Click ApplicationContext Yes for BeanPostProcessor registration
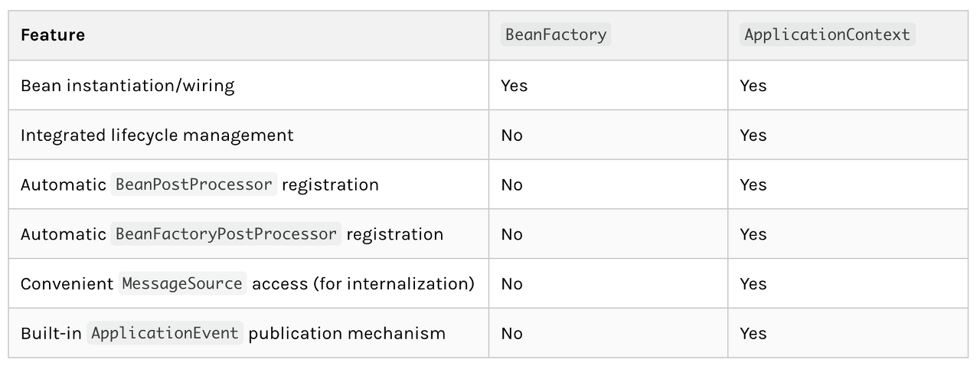980x366 pixels. pos(753,185)
